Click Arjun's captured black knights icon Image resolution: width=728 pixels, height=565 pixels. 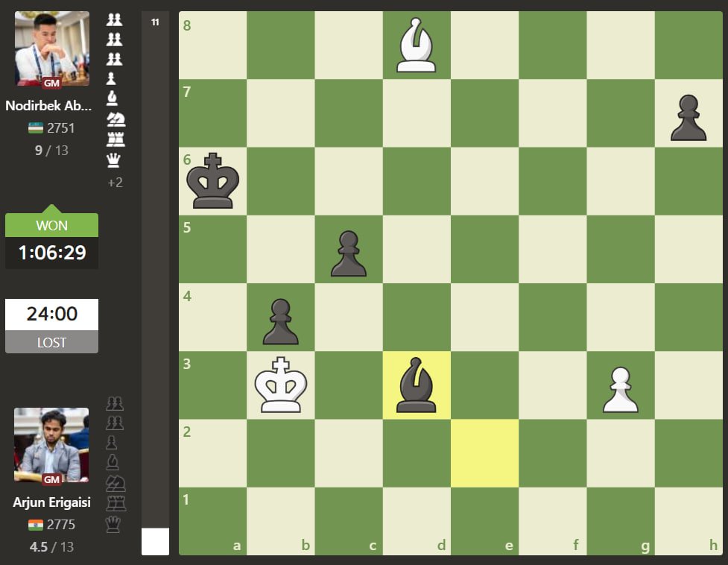115,483
